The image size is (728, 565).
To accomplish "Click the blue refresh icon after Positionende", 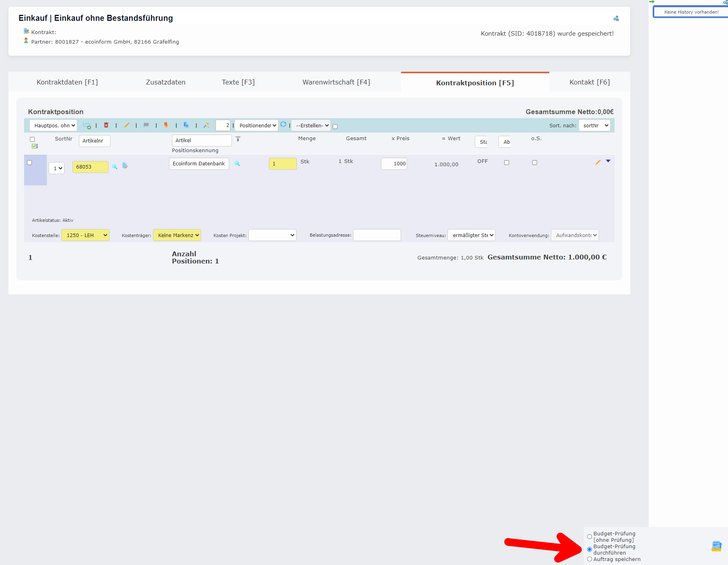I will pos(283,125).
